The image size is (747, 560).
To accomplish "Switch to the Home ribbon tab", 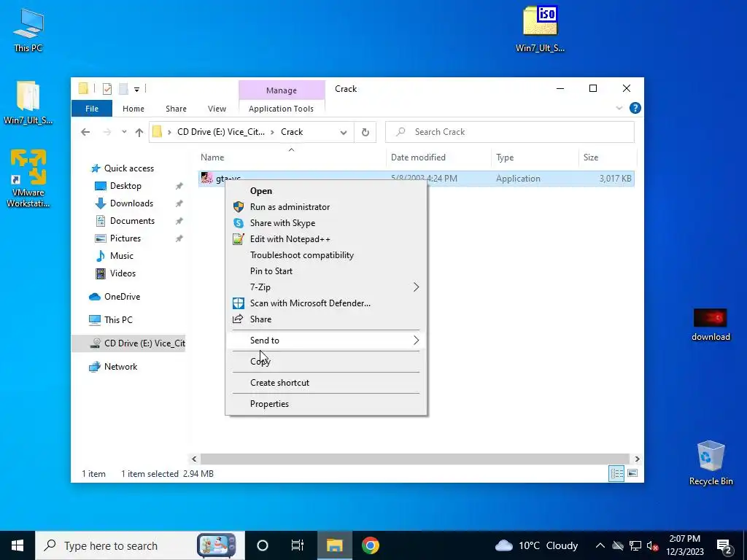I will 133,109.
